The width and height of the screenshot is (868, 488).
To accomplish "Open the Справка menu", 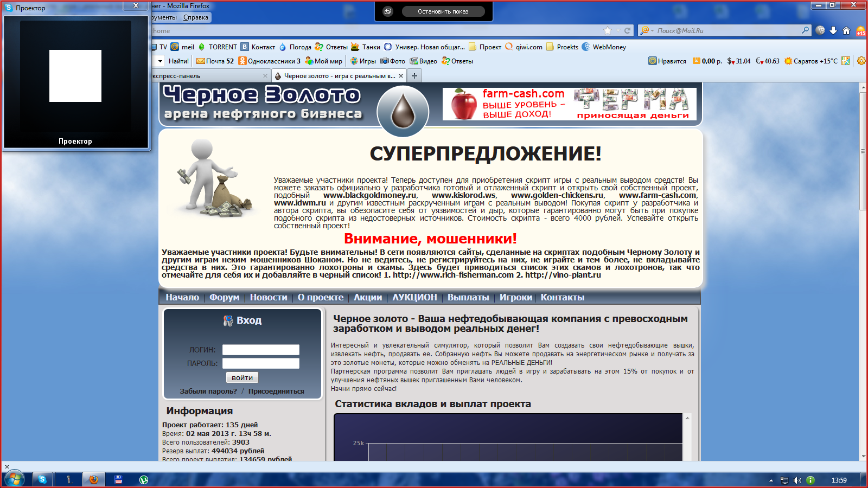I will point(196,17).
